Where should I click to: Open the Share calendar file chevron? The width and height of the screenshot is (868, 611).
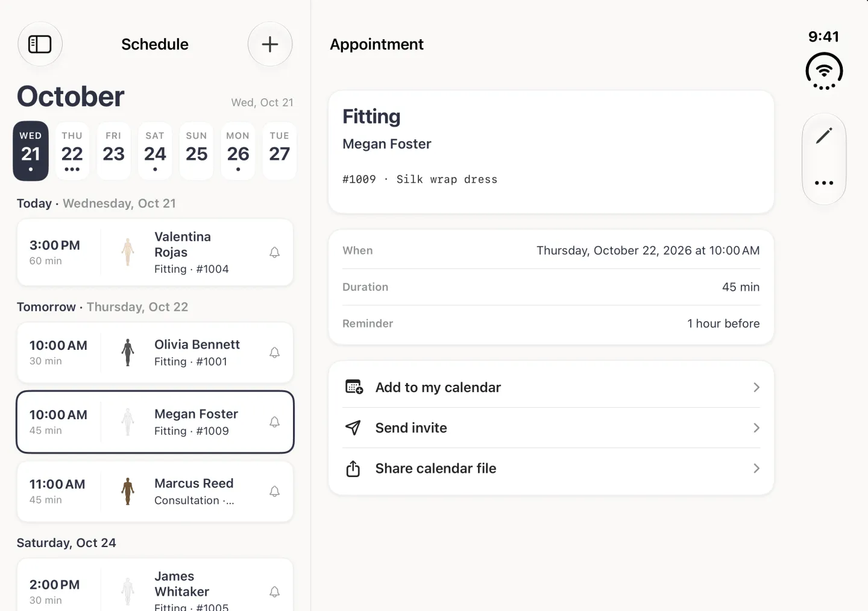pos(756,468)
